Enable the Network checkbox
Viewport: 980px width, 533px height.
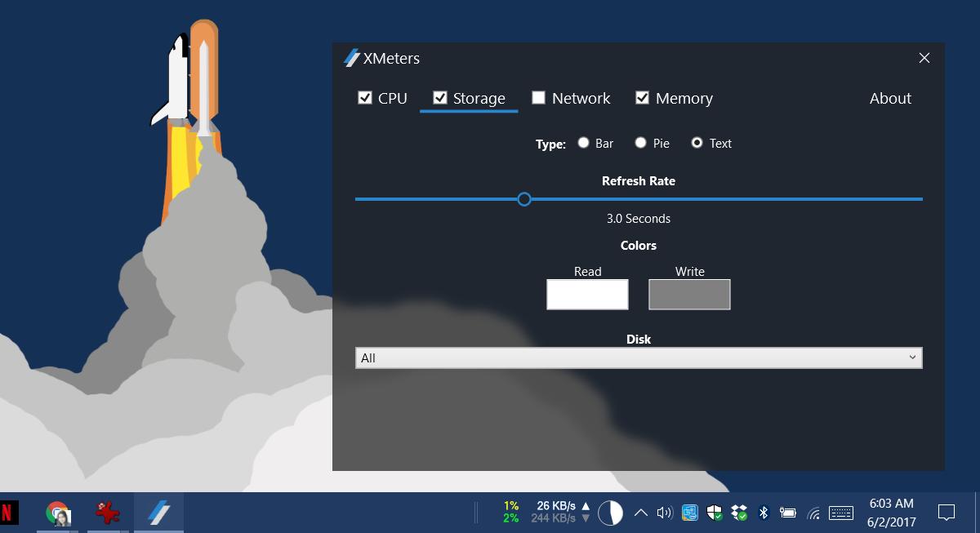point(539,98)
